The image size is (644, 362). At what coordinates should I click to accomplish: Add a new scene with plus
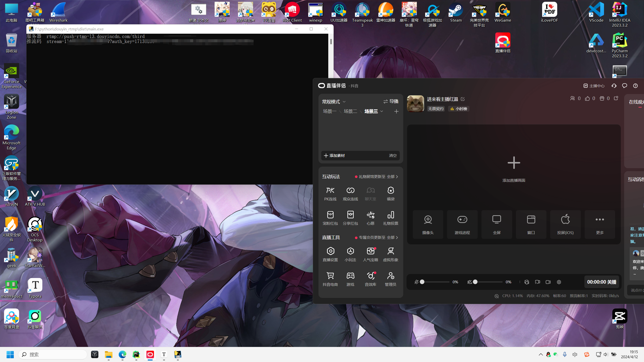(x=396, y=111)
